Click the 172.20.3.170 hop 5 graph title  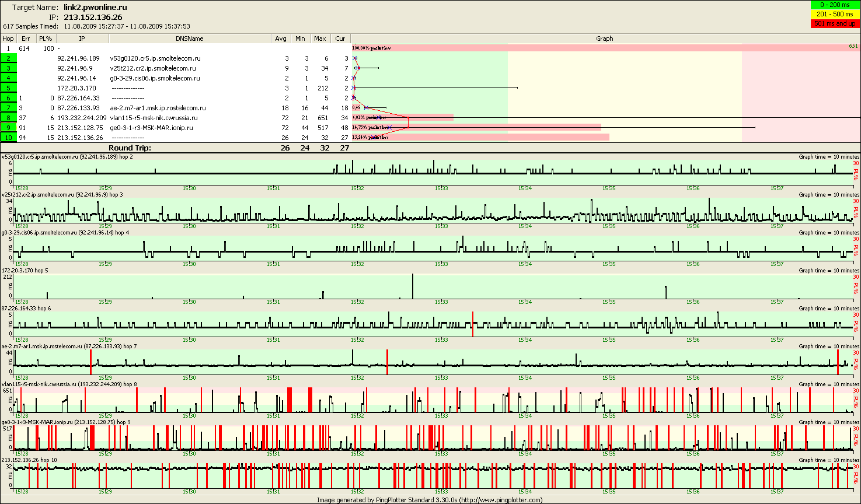click(x=25, y=270)
